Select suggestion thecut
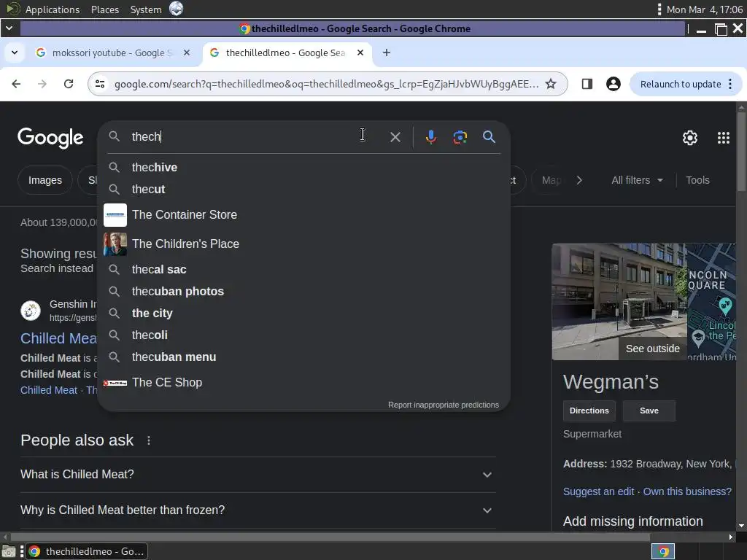The width and height of the screenshot is (747, 560). point(303,189)
